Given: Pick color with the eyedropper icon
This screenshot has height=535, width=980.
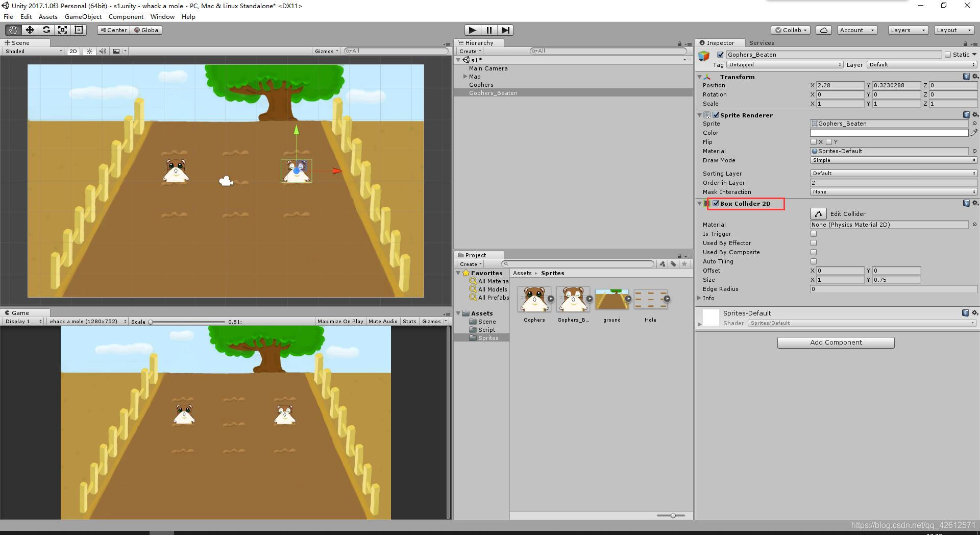Looking at the screenshot, I should (x=974, y=133).
